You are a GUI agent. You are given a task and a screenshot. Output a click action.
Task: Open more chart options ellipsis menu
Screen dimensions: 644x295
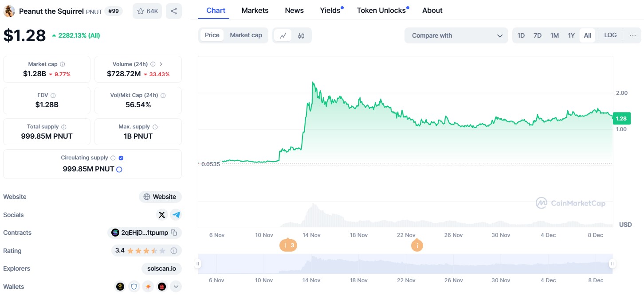pyautogui.click(x=633, y=35)
